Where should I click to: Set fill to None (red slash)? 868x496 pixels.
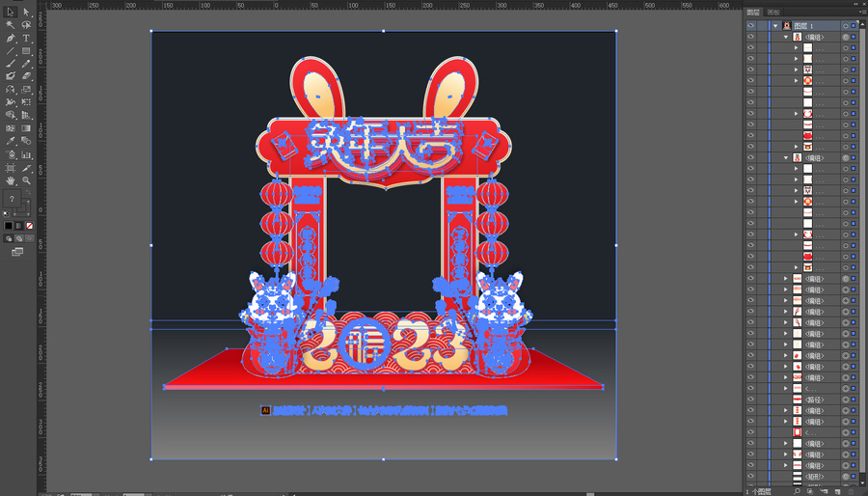coord(29,225)
